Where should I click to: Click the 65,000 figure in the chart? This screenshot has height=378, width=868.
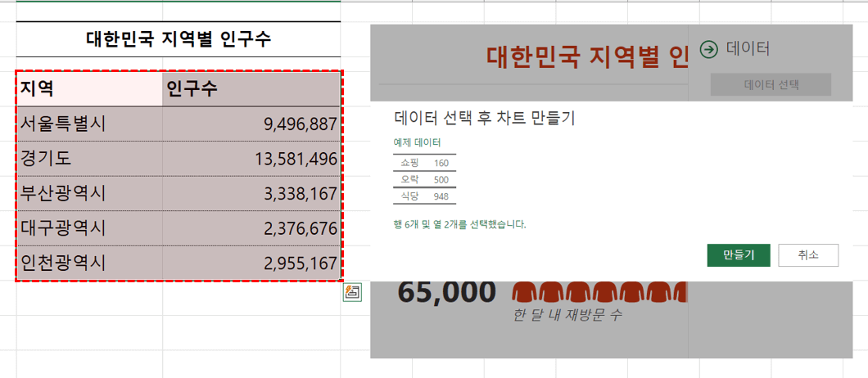click(x=447, y=293)
